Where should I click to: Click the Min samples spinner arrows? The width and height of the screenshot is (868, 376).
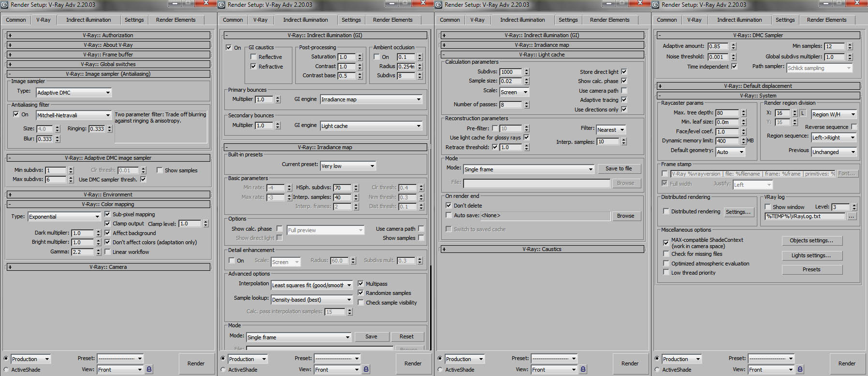(850, 46)
